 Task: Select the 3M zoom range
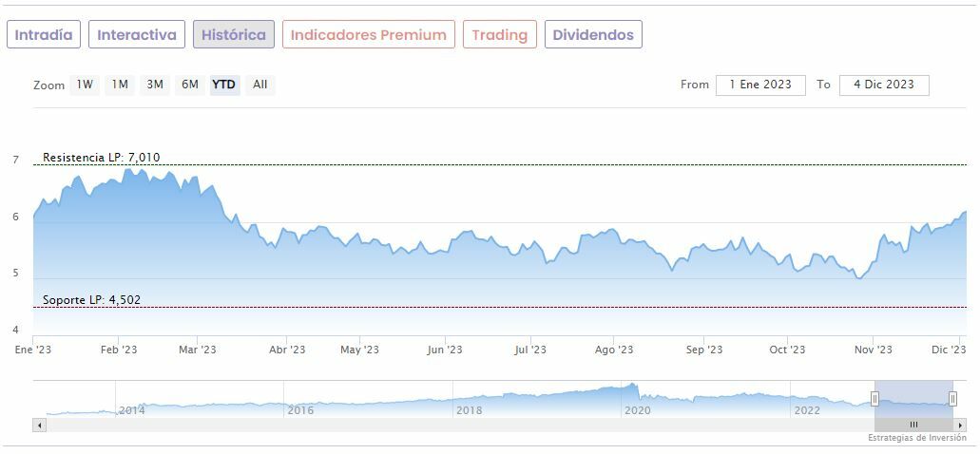pos(155,85)
